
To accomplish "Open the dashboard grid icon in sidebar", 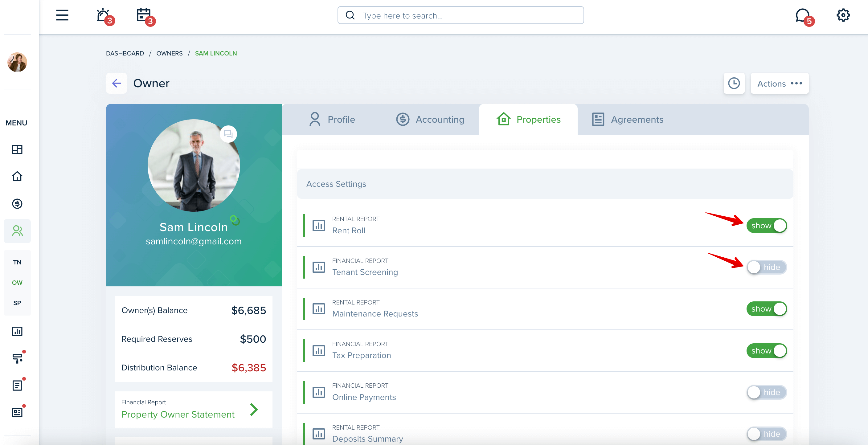I will click(x=17, y=149).
